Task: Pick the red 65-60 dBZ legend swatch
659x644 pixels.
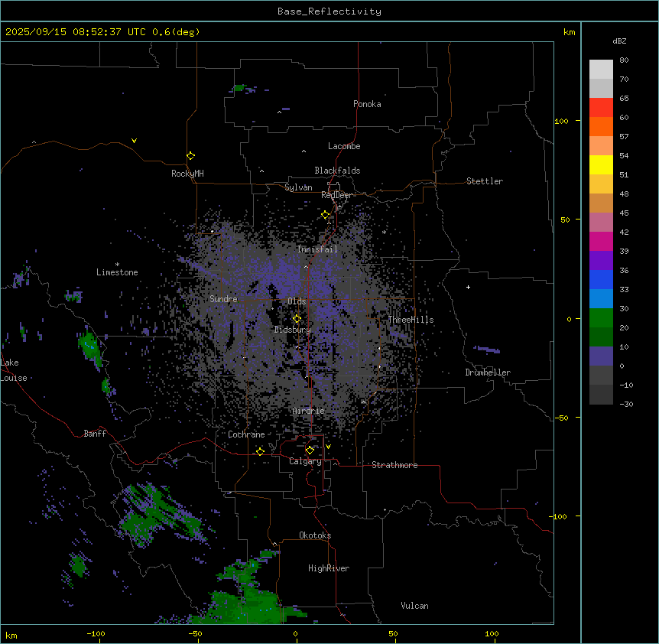Action: click(x=601, y=108)
